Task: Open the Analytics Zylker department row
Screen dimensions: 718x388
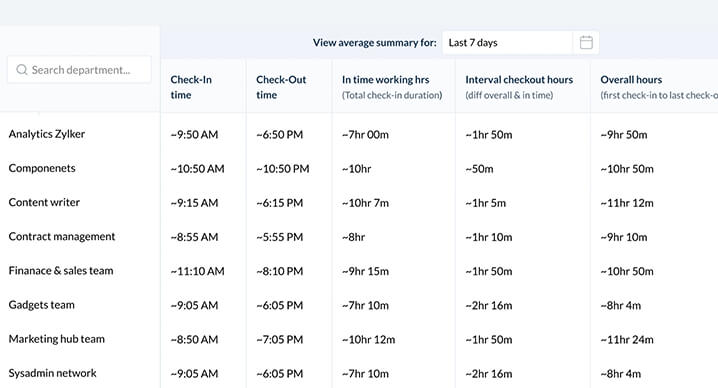Action: 47,134
